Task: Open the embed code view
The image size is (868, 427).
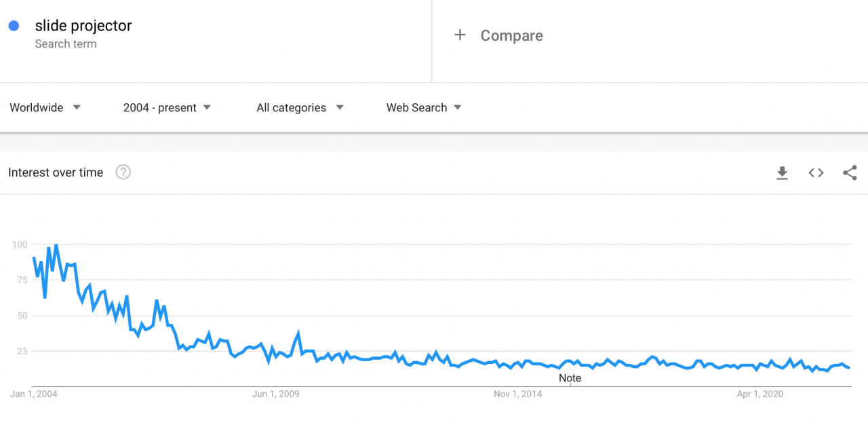Action: (x=815, y=173)
